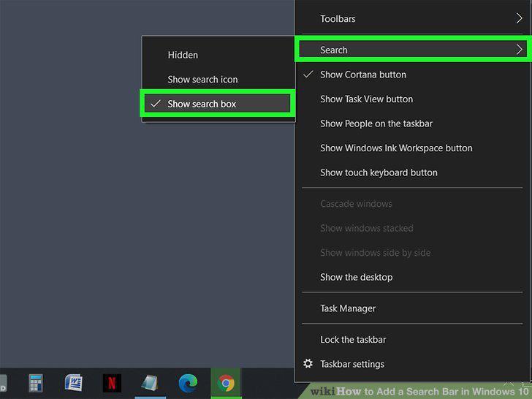Uncheck Show Cortana button
This screenshot has width=532, height=399.
pos(412,75)
